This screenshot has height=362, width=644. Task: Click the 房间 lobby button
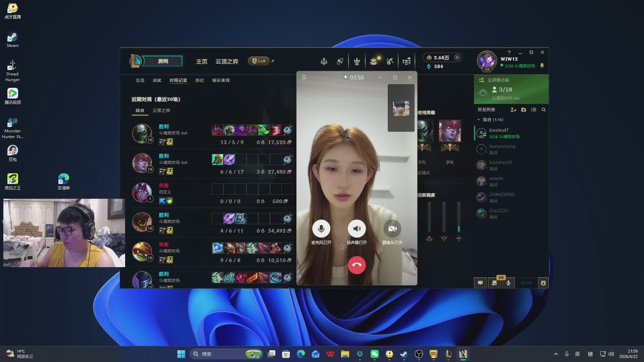point(163,61)
